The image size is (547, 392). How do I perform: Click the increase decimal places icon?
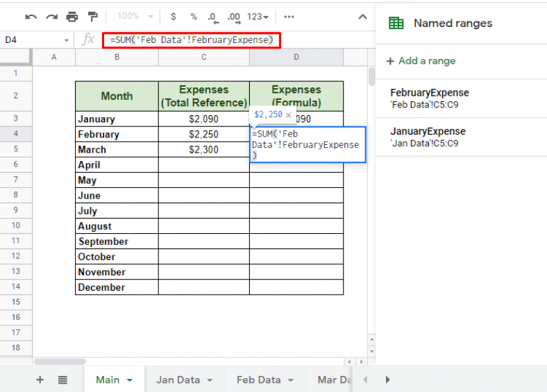coord(234,17)
